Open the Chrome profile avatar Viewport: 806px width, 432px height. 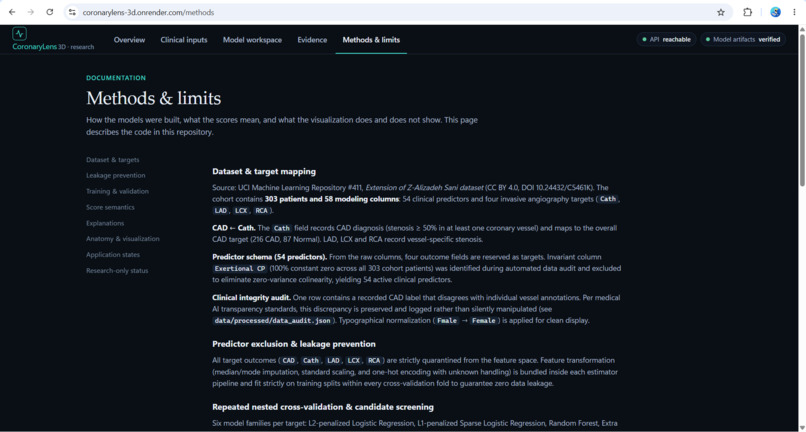coord(775,12)
